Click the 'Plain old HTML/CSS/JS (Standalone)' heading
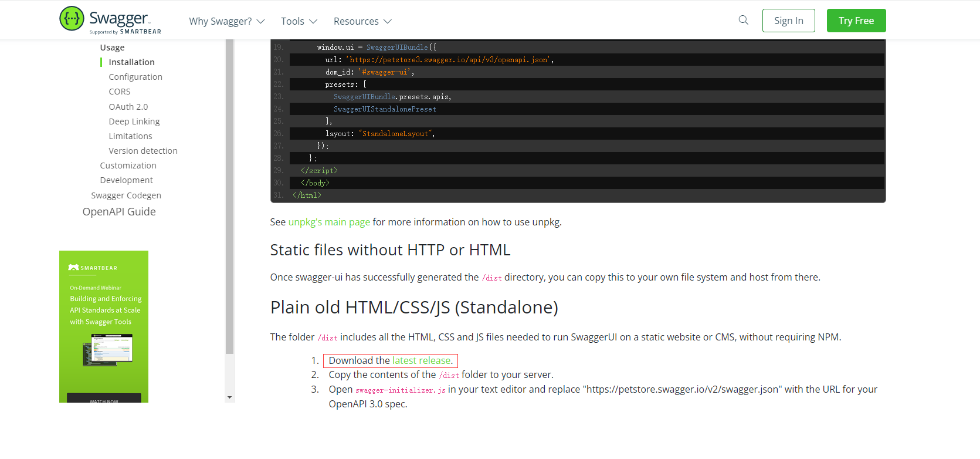Viewport: 980px width, 459px height. 414,308
